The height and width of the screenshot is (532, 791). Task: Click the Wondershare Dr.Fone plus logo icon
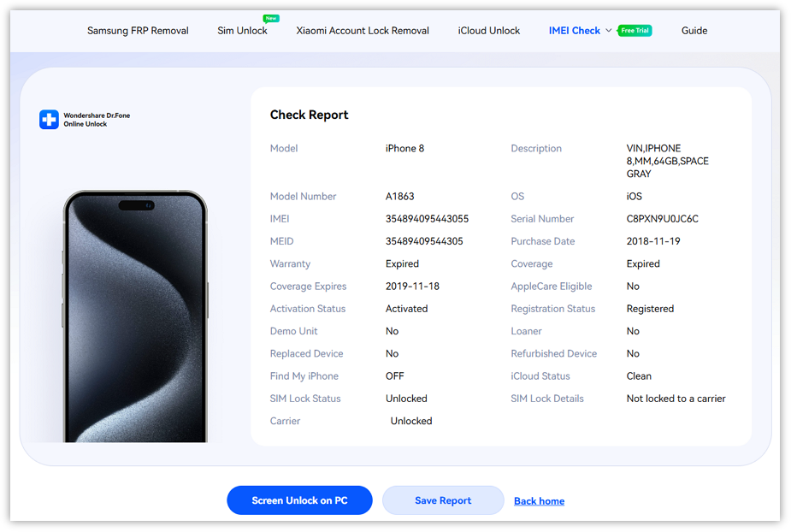(x=49, y=120)
